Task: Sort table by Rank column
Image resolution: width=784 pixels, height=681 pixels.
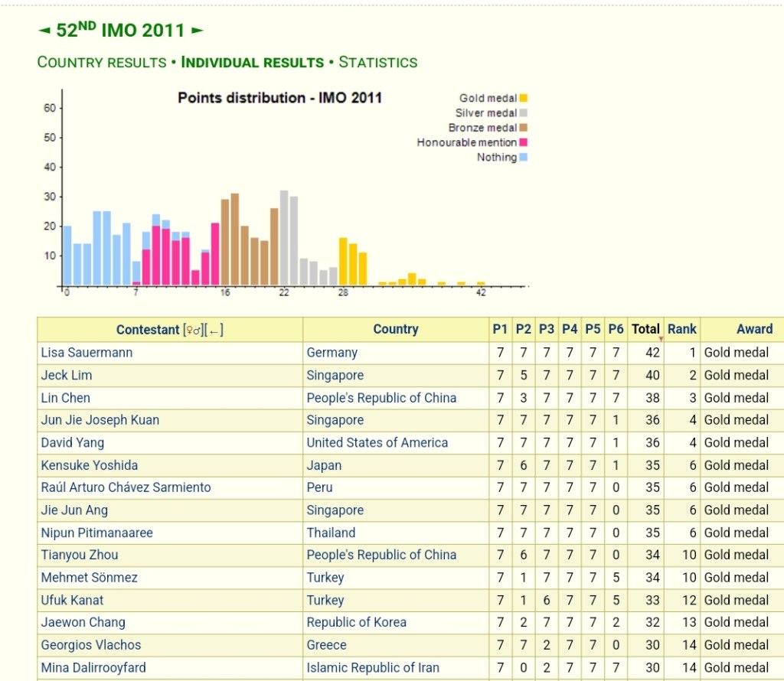Action: [681, 329]
